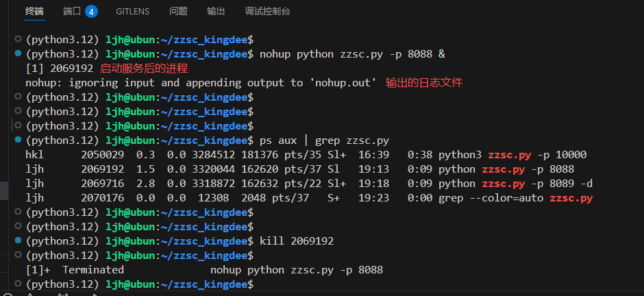Open the 输出 output tab
644x296 pixels.
pos(216,12)
